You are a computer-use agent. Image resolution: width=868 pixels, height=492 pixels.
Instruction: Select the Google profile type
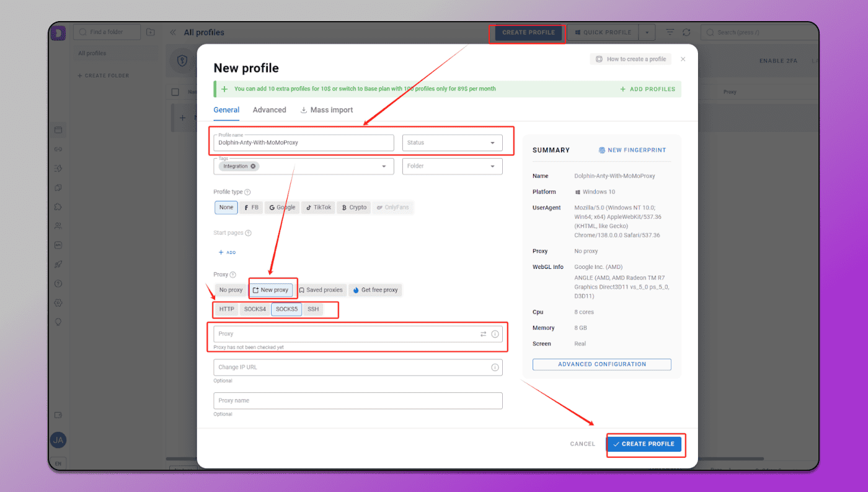[282, 208]
